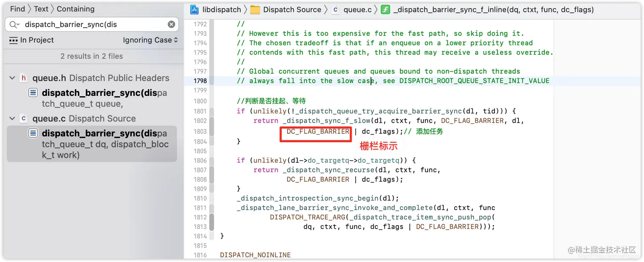Click the Containing breadcrumb option

pos(76,9)
